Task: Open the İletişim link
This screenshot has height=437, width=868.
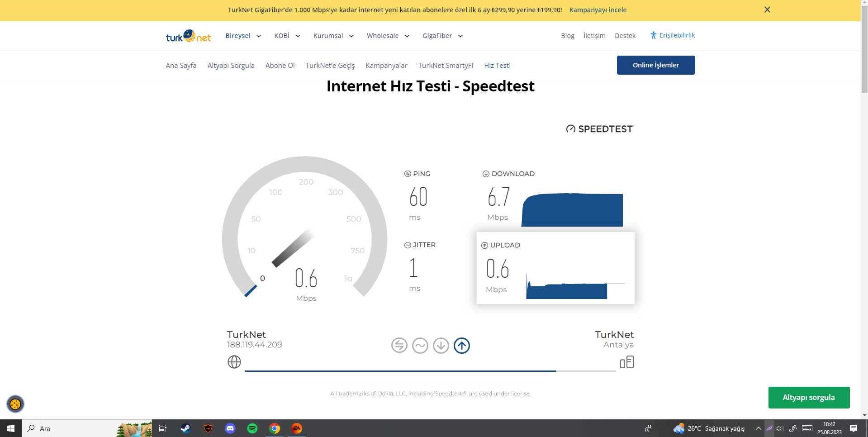Action: tap(594, 36)
